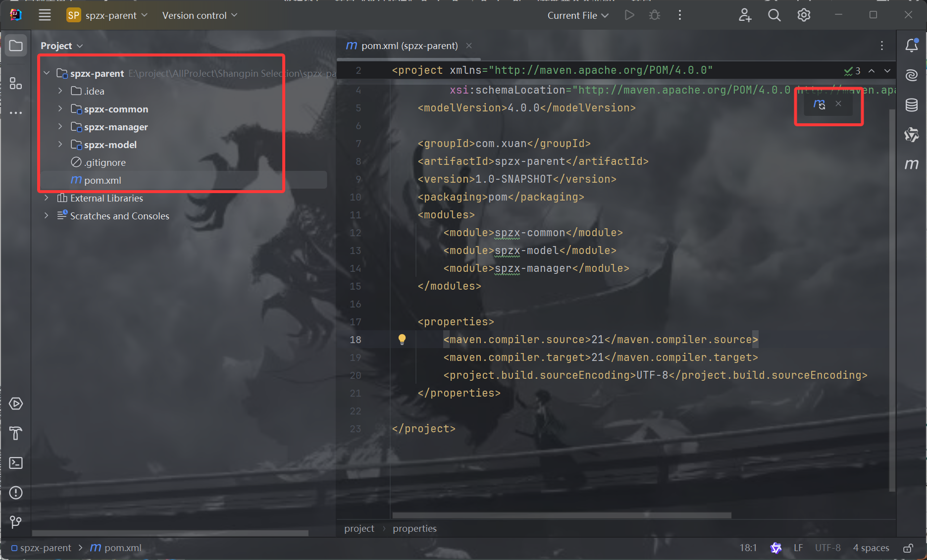
Task: Go to next highlighted problem arrow
Action: [x=887, y=71]
